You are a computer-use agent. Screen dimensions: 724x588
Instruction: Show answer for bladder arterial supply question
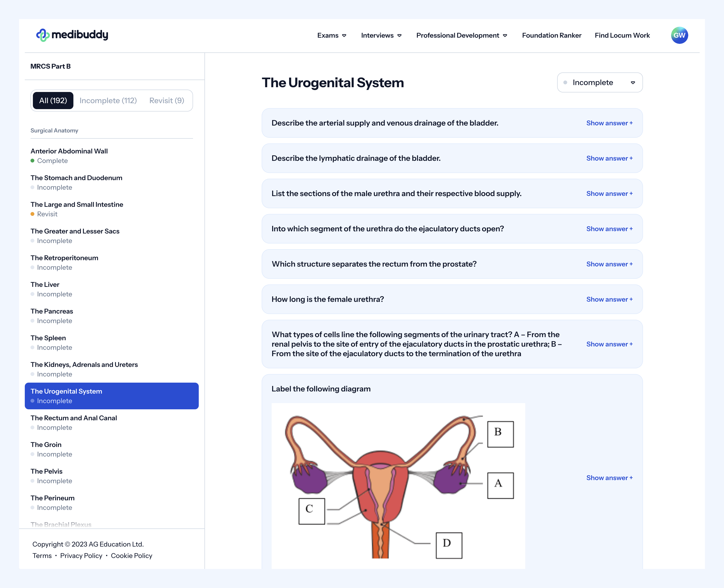pos(609,123)
